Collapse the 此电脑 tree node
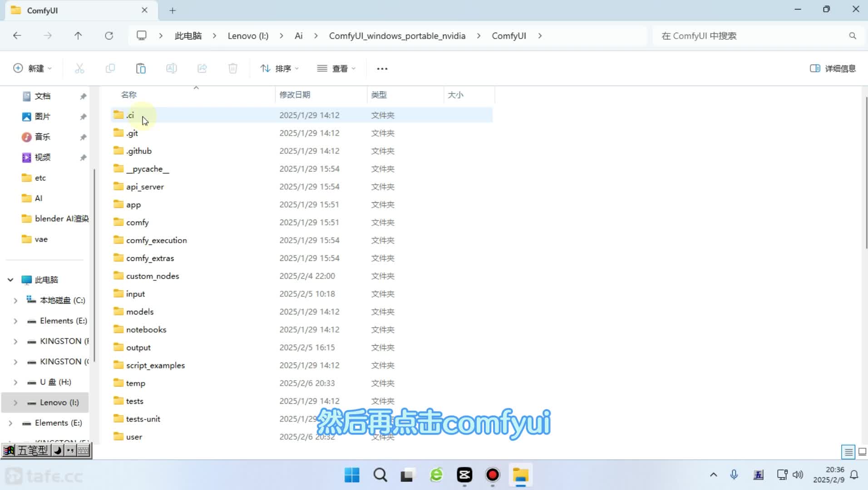 pyautogui.click(x=10, y=280)
